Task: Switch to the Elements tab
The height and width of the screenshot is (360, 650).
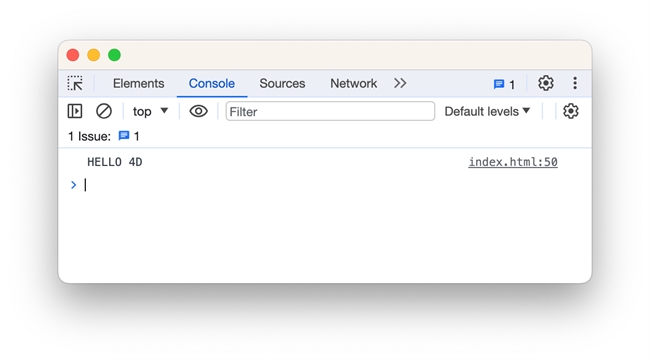Action: [138, 83]
